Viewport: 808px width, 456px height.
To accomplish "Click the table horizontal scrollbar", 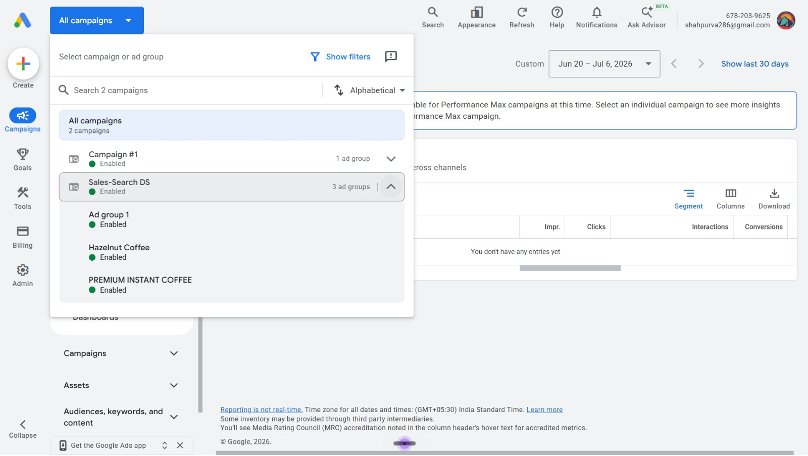I will [570, 268].
